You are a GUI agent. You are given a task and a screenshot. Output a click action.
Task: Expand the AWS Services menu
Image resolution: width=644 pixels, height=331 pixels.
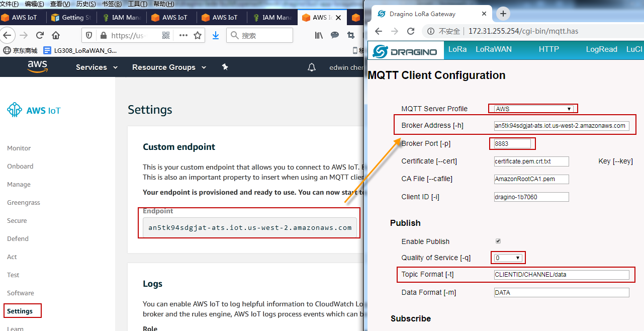97,67
